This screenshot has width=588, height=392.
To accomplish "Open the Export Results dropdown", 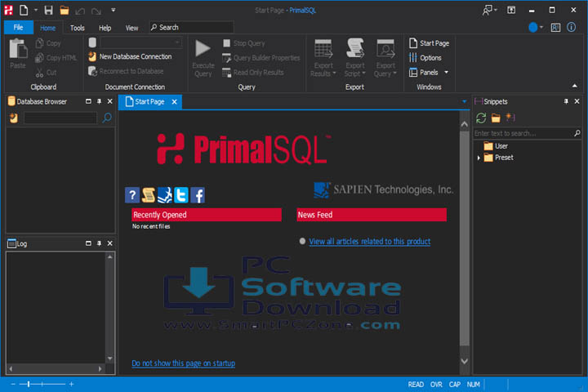I will pos(323,58).
